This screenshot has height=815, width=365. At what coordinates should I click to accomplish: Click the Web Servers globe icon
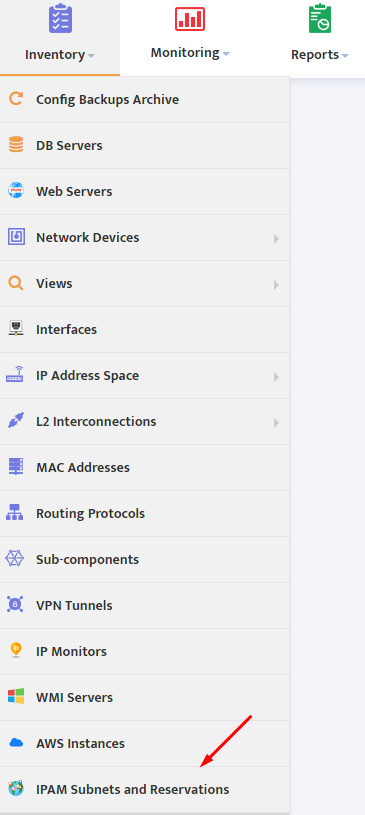(x=16, y=191)
